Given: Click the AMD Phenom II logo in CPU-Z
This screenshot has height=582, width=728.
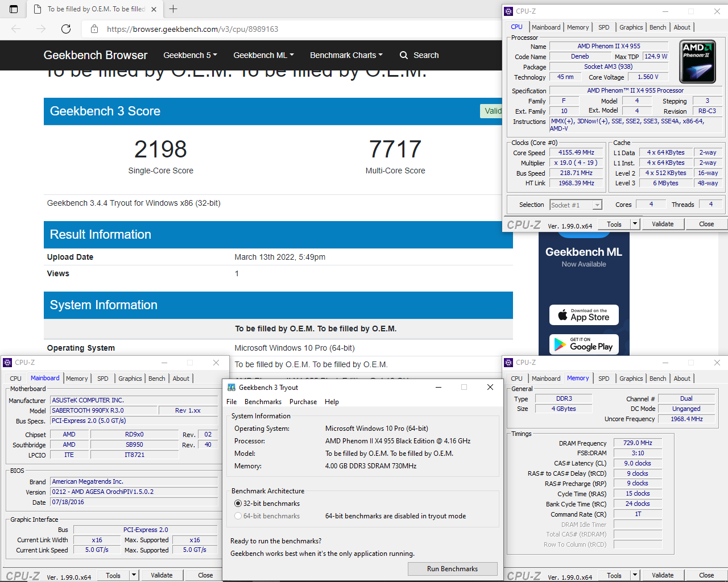Looking at the screenshot, I should pyautogui.click(x=698, y=61).
